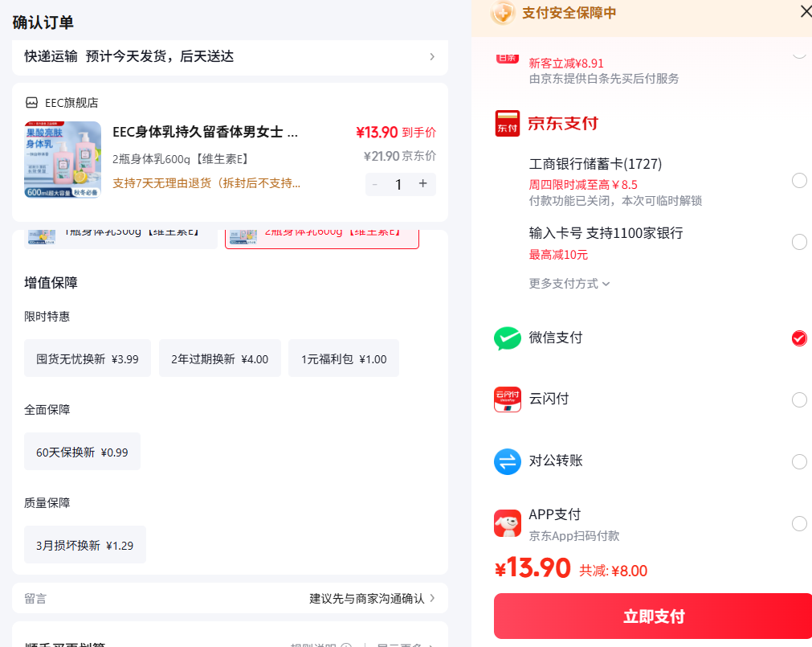This screenshot has height=647, width=812.
Task: Add 2年过期换新 ¥4.00 service
Action: coord(220,358)
